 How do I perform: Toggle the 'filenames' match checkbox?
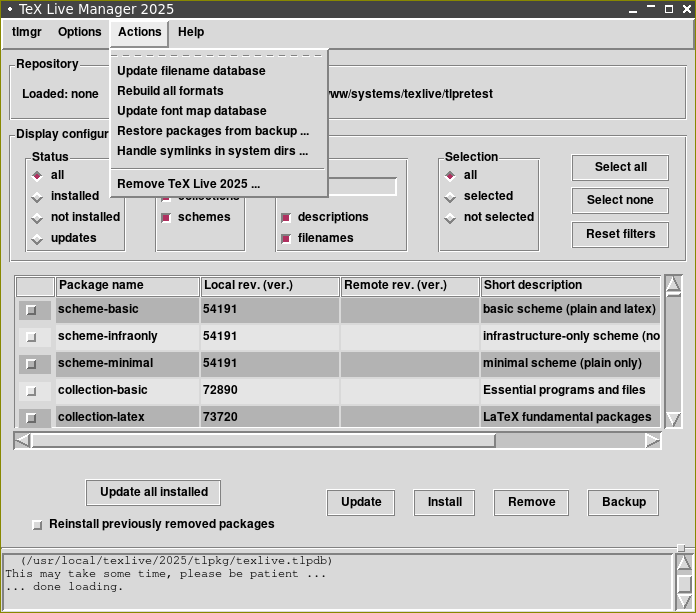click(286, 239)
